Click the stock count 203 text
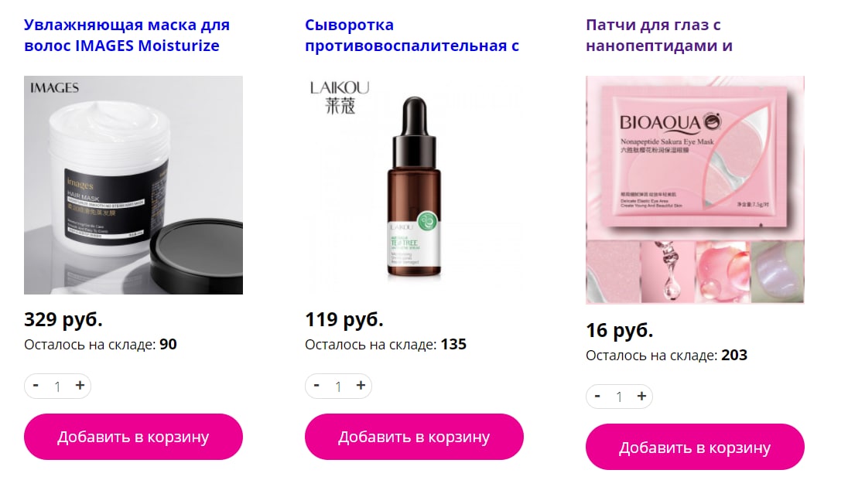The width and height of the screenshot is (848, 504). 734,355
